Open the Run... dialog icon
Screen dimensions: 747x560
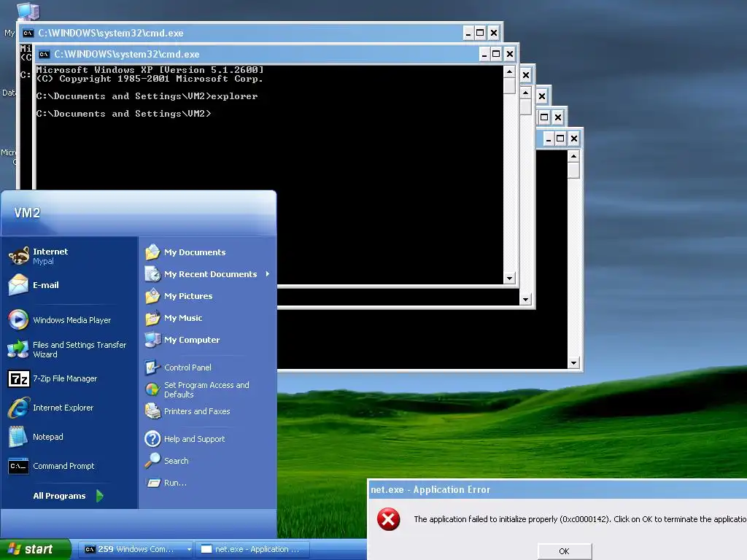[x=152, y=483]
